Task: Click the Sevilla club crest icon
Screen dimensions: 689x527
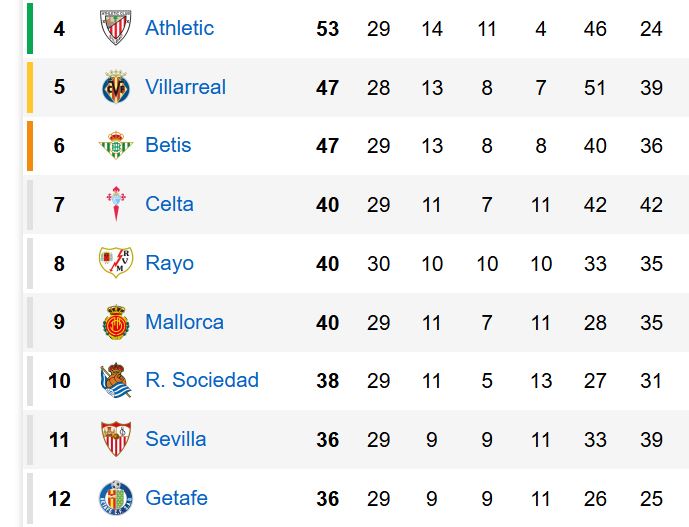Action: click(116, 439)
